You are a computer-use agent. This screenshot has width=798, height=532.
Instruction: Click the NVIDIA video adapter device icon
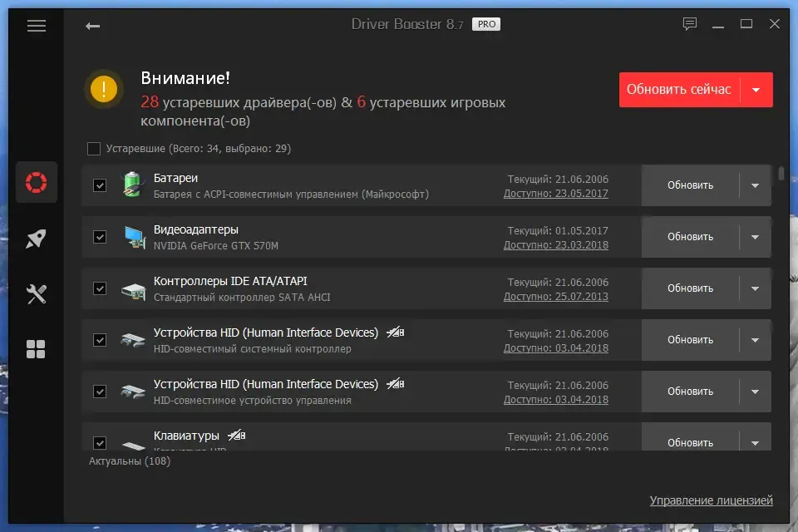pos(135,237)
